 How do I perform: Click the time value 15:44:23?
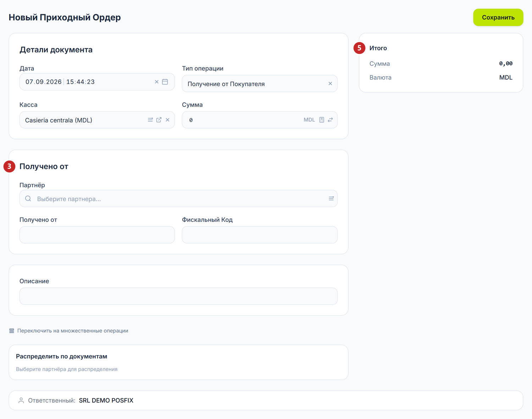[81, 82]
